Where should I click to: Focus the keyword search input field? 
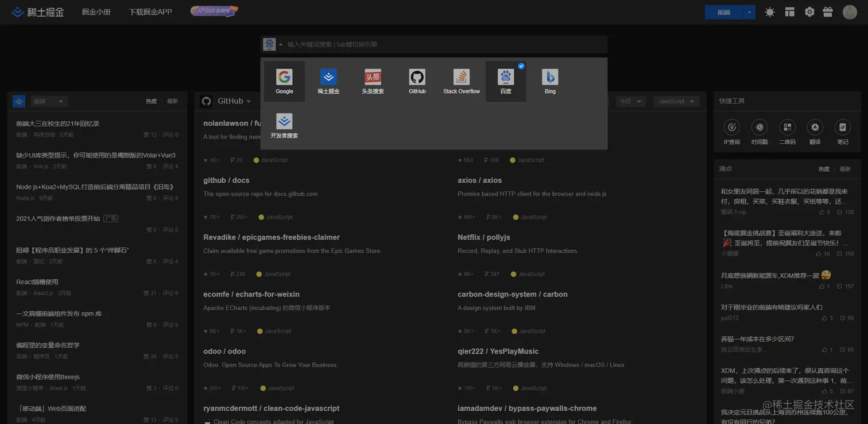[445, 44]
